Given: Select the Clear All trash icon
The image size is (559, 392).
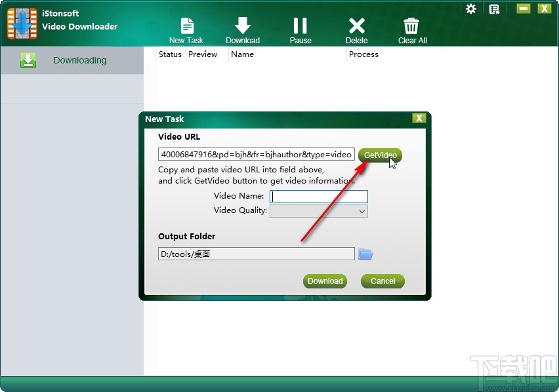Looking at the screenshot, I should [411, 26].
